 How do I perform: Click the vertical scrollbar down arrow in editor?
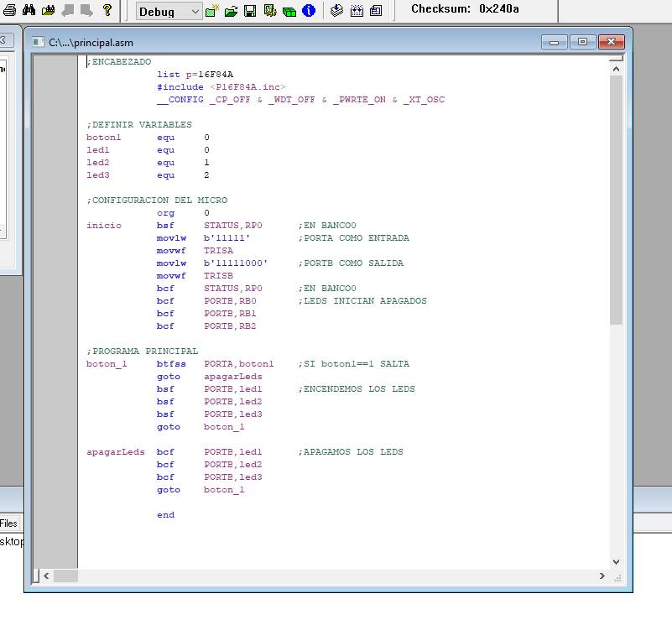pyautogui.click(x=616, y=561)
